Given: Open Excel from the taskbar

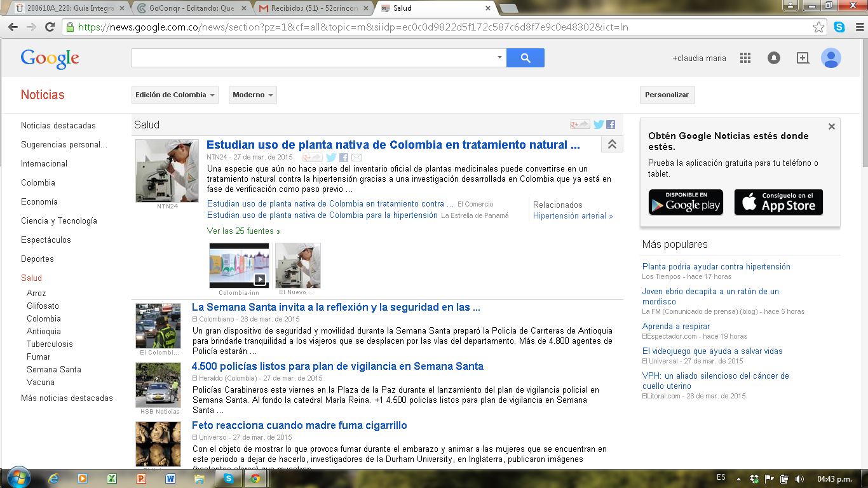Looking at the screenshot, I should click(x=112, y=478).
